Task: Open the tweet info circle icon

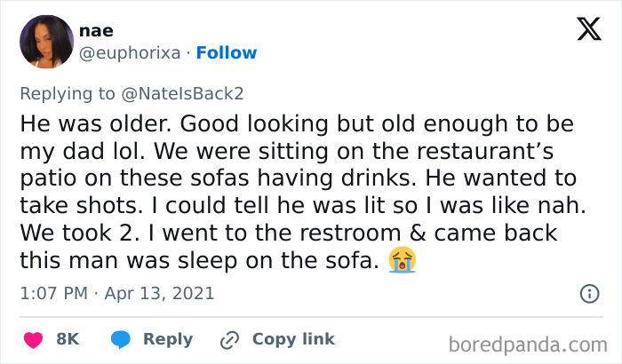Action: coord(588,293)
